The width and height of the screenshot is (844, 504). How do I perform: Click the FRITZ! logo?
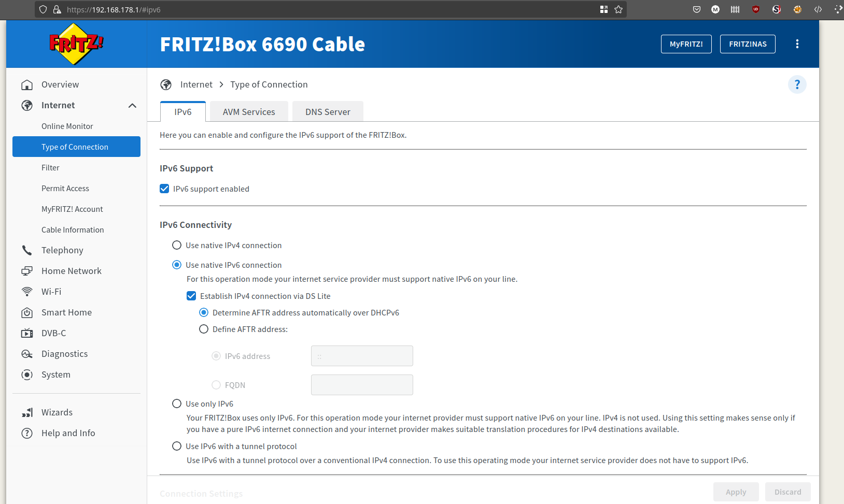76,44
